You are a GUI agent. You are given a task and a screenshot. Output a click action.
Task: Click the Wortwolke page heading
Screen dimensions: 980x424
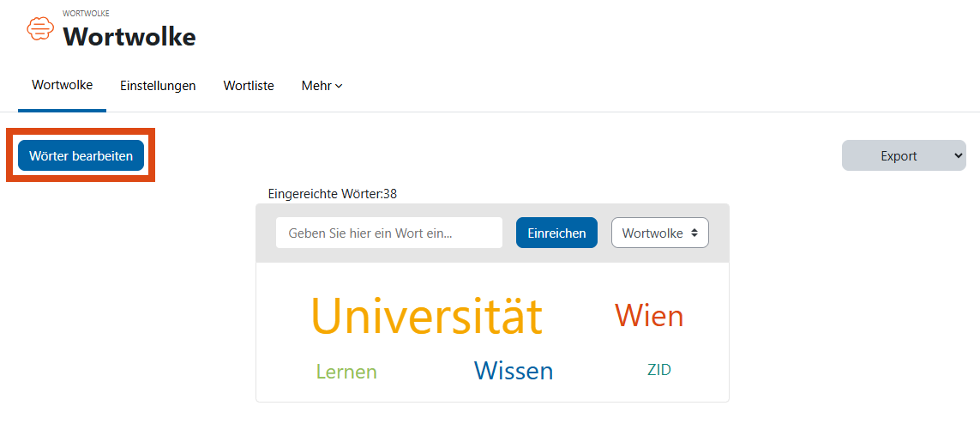pyautogui.click(x=129, y=37)
